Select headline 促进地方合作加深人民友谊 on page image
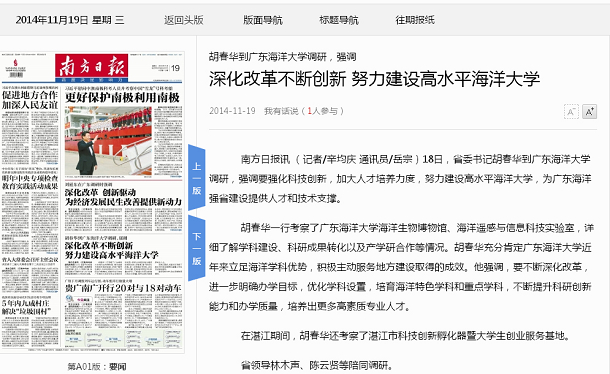 (30, 100)
